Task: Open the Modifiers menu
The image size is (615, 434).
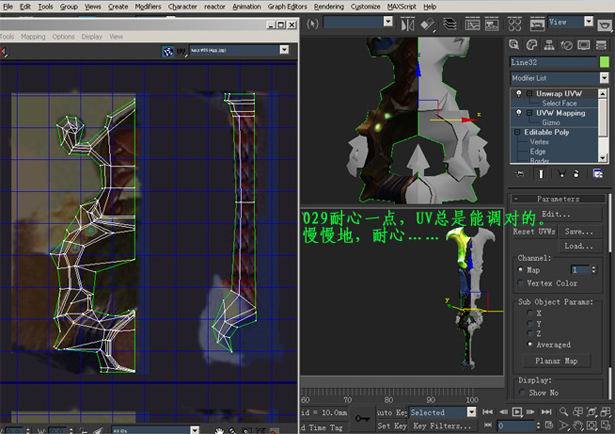Action: click(147, 6)
